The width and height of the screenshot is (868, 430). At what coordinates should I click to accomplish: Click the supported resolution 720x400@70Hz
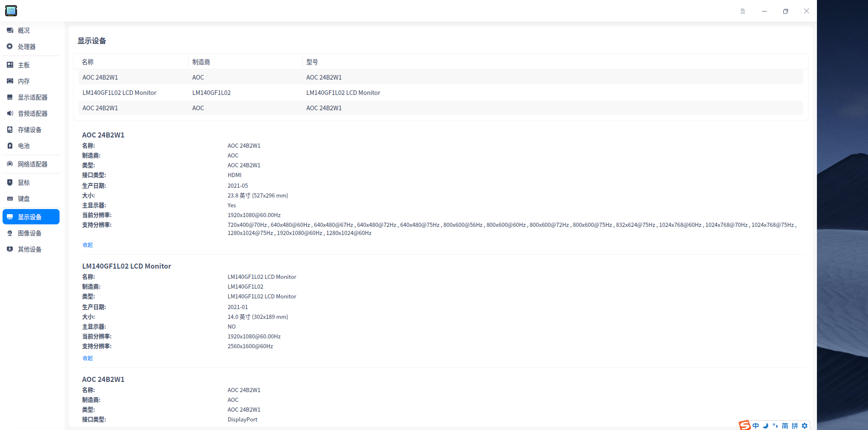coord(247,225)
